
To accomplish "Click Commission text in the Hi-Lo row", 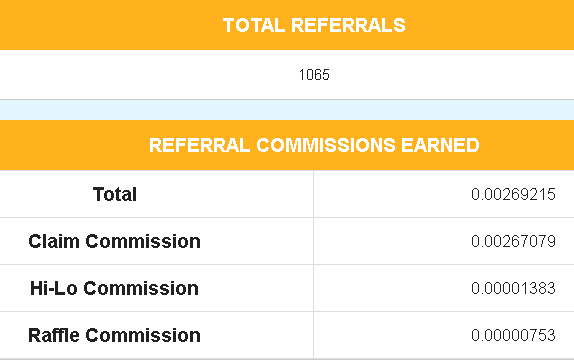I will [x=141, y=288].
